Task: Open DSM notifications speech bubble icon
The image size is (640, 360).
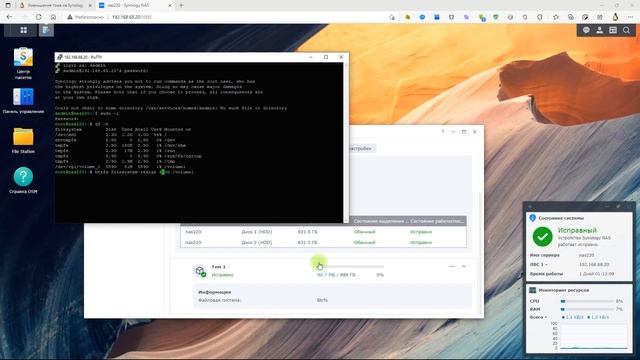Action: (586, 30)
